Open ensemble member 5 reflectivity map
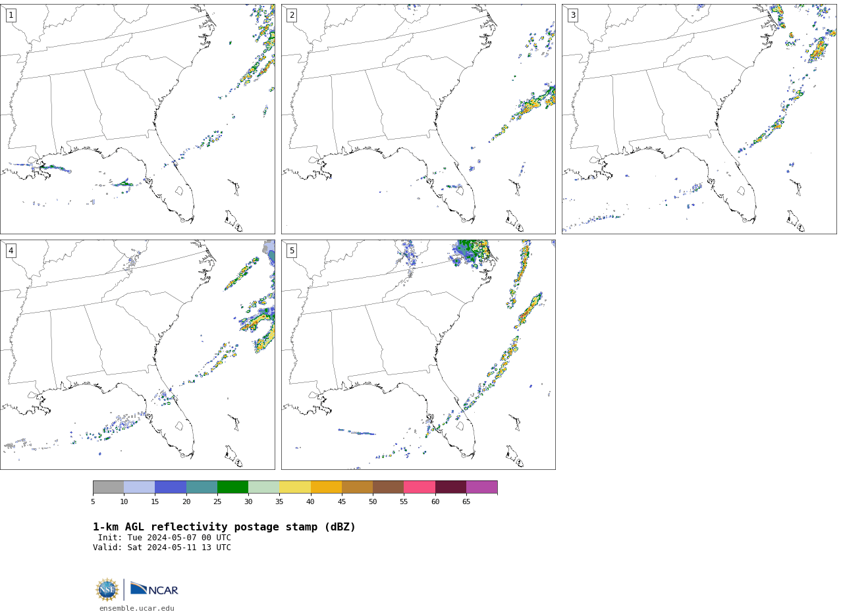The width and height of the screenshot is (843, 616). click(x=418, y=355)
